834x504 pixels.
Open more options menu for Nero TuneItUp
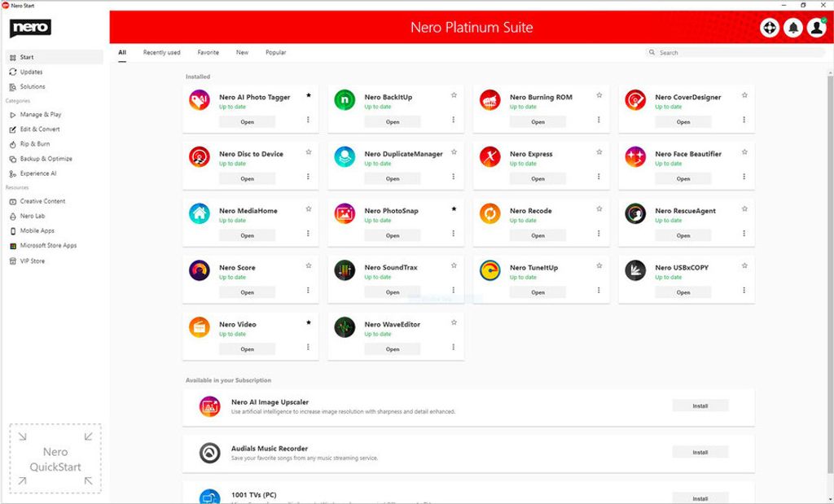(599, 291)
